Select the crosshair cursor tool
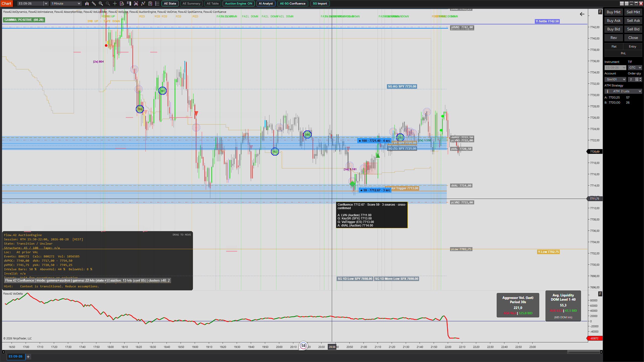 115,4
